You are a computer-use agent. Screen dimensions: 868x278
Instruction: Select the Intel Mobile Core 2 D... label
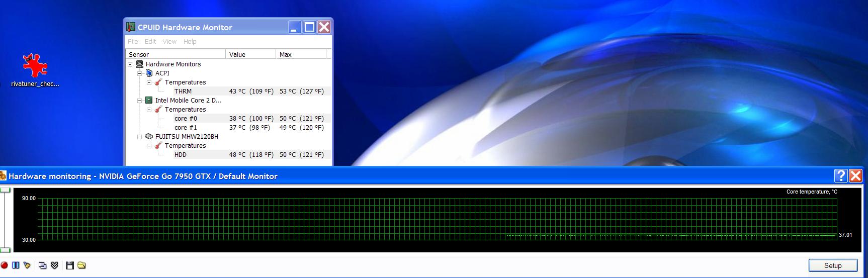188,100
